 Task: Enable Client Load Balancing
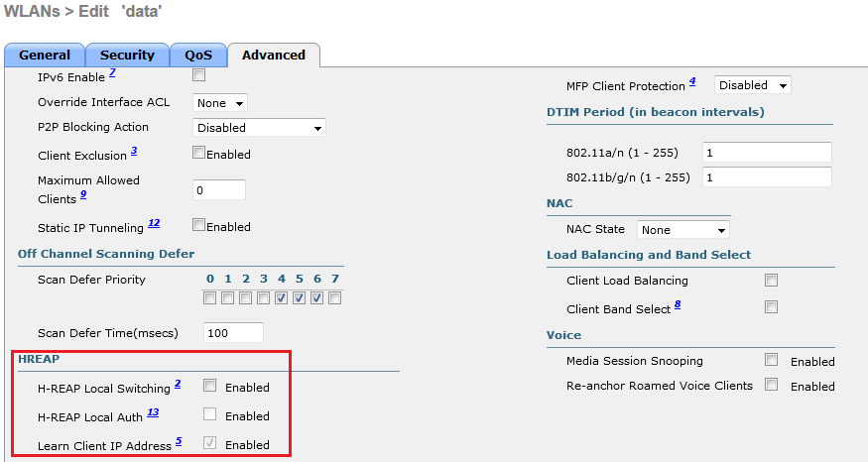[x=771, y=281]
